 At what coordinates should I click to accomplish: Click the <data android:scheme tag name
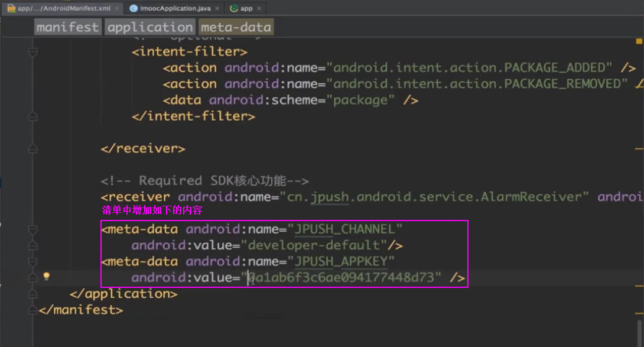pyautogui.click(x=182, y=100)
